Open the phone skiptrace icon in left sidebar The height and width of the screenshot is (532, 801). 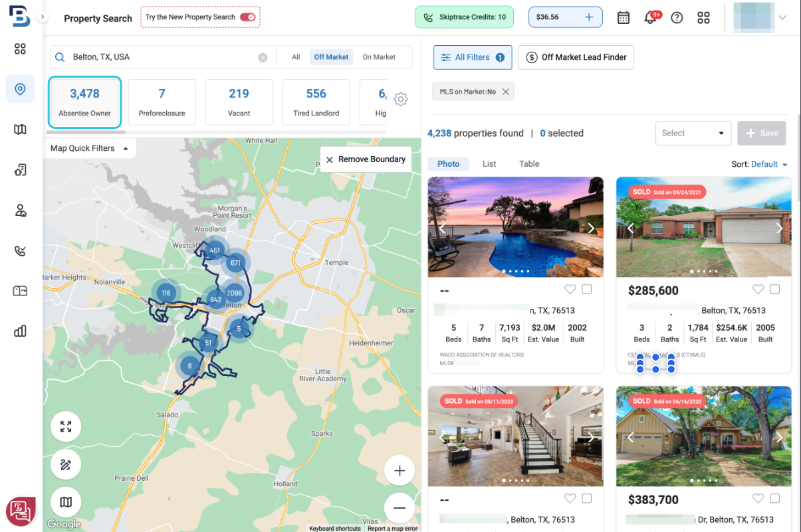pyautogui.click(x=20, y=251)
